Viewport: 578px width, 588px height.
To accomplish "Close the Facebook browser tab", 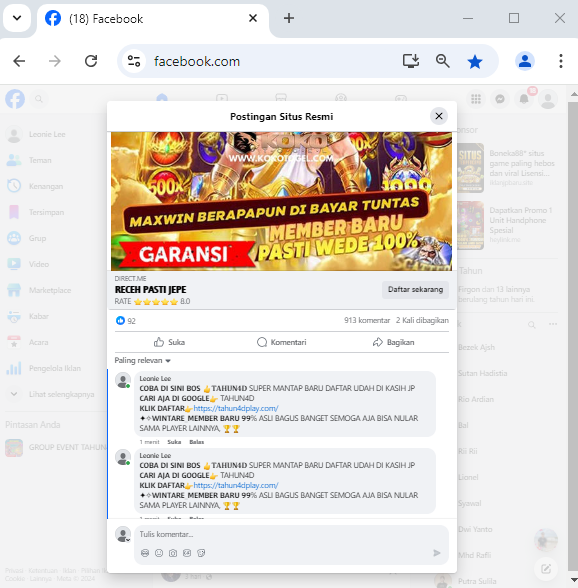I will coord(253,18).
